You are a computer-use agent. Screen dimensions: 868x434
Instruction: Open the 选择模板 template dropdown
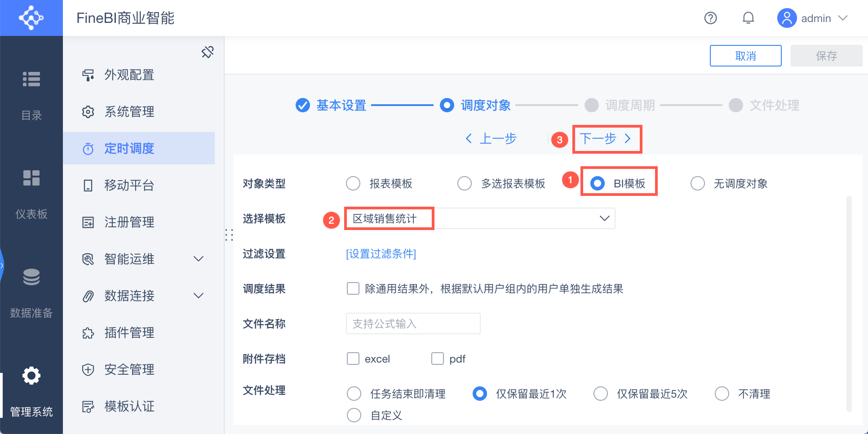point(604,218)
